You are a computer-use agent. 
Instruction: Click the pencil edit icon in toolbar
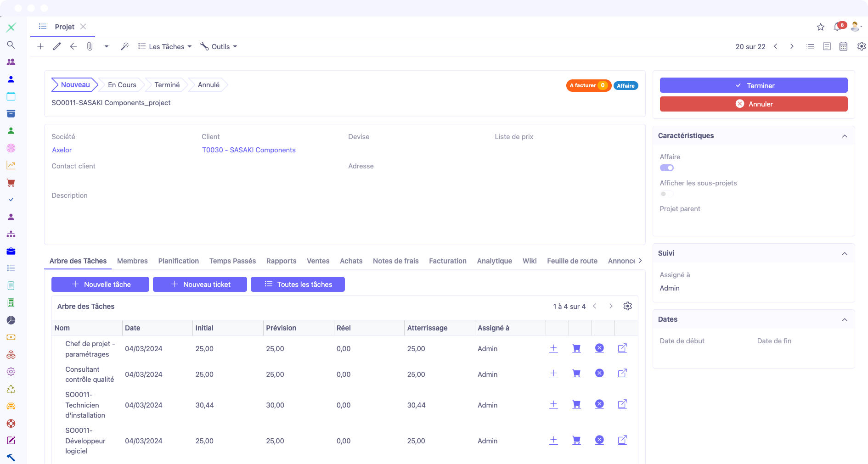57,46
